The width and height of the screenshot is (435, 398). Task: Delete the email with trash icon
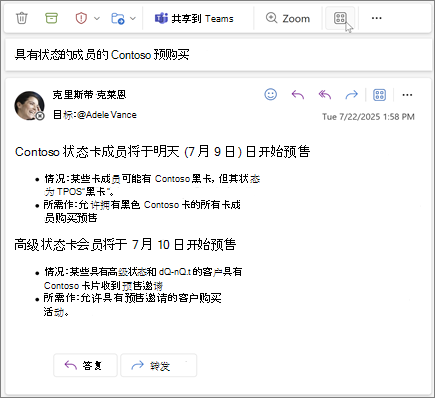[x=22, y=18]
